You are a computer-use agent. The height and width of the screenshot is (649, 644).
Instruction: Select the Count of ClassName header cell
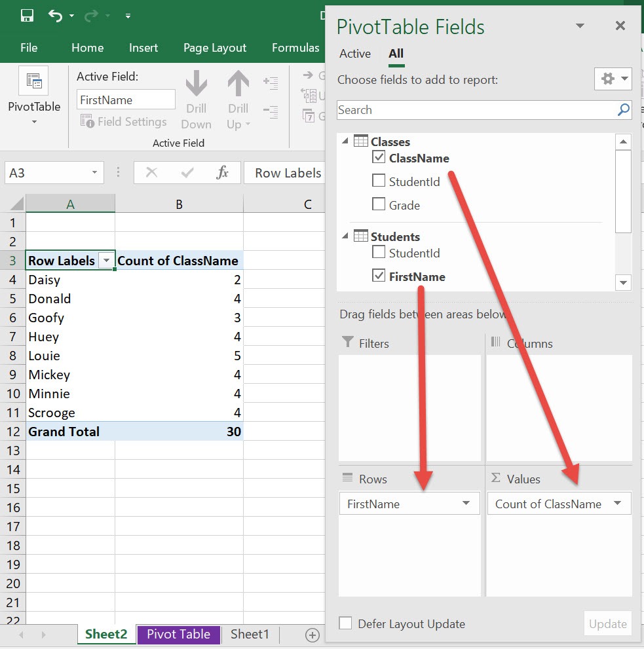179,261
